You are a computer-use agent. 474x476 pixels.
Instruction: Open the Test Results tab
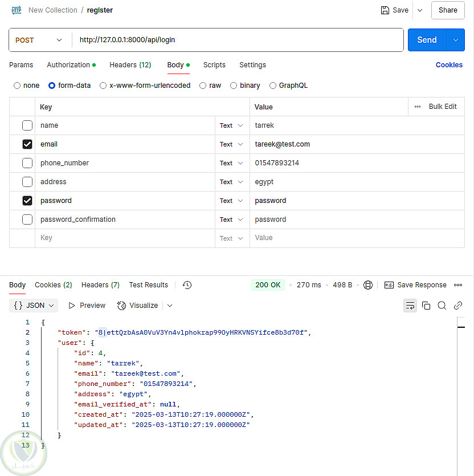[148, 285]
